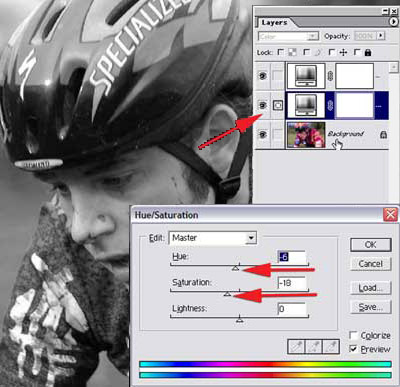This screenshot has height=387, width=400.
Task: Select the subtract-from-sample eyedropper in Hue/Saturation
Action: coord(331,347)
